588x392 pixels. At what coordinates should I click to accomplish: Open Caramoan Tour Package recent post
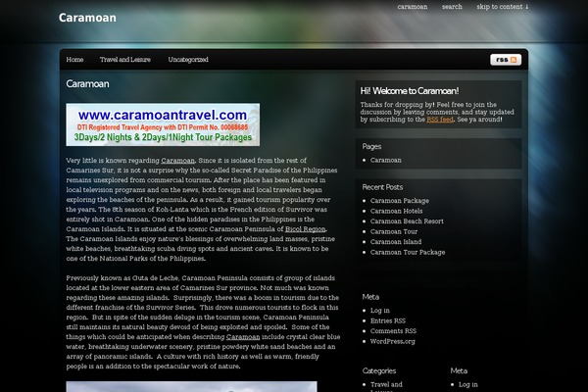(x=408, y=253)
